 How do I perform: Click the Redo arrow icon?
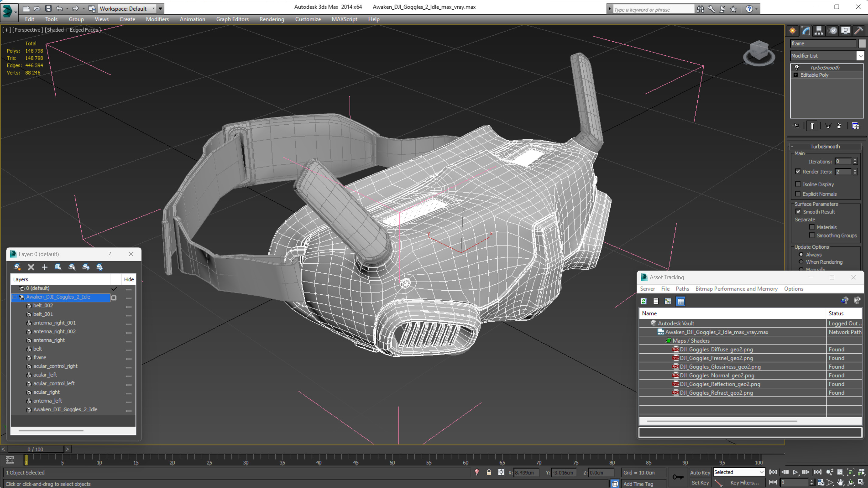click(x=75, y=9)
